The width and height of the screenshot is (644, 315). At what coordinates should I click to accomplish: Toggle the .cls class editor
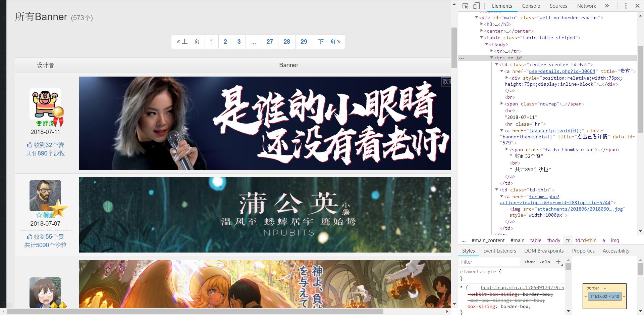[545, 262]
